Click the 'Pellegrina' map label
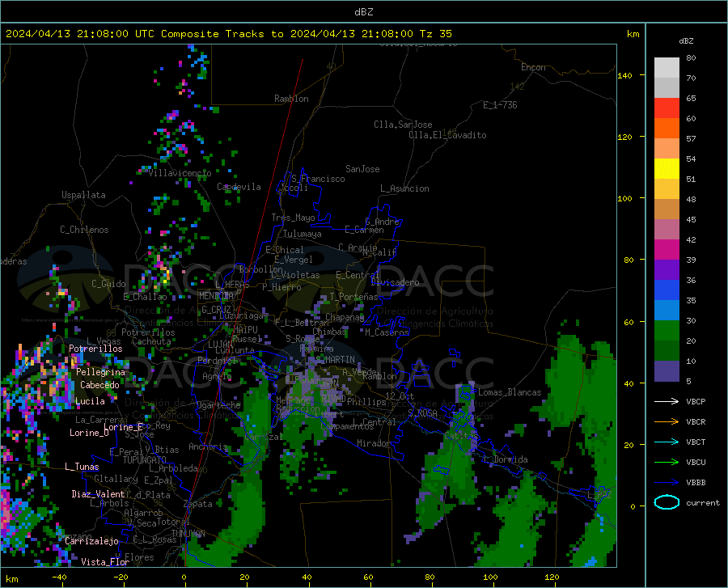728x588 pixels. pos(101,372)
